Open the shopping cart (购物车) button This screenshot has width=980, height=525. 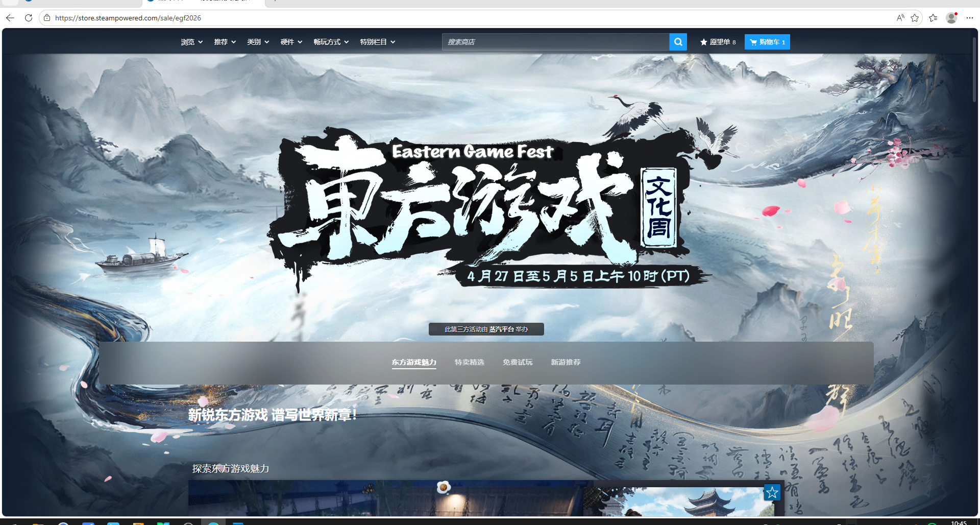767,42
